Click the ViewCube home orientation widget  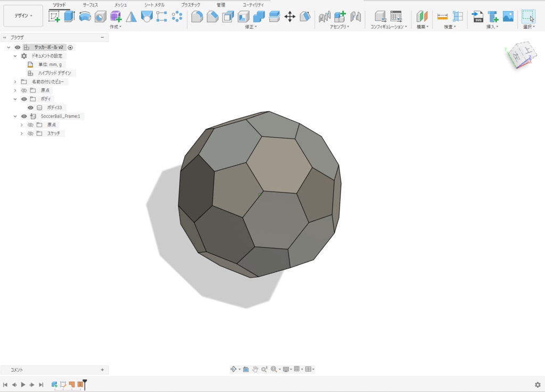coord(522,53)
